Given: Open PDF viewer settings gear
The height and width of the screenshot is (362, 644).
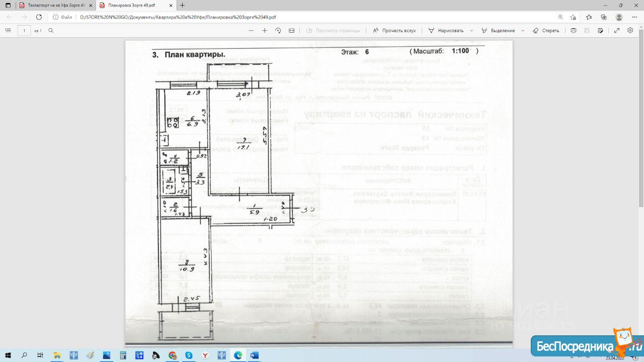Looking at the screenshot, I should pyautogui.click(x=630, y=30).
